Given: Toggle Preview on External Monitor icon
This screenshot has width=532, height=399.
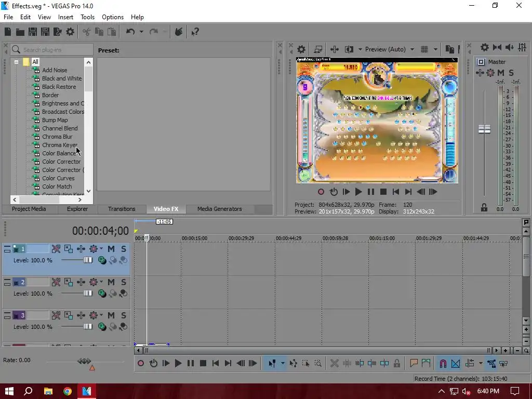Looking at the screenshot, I should coord(318,49).
